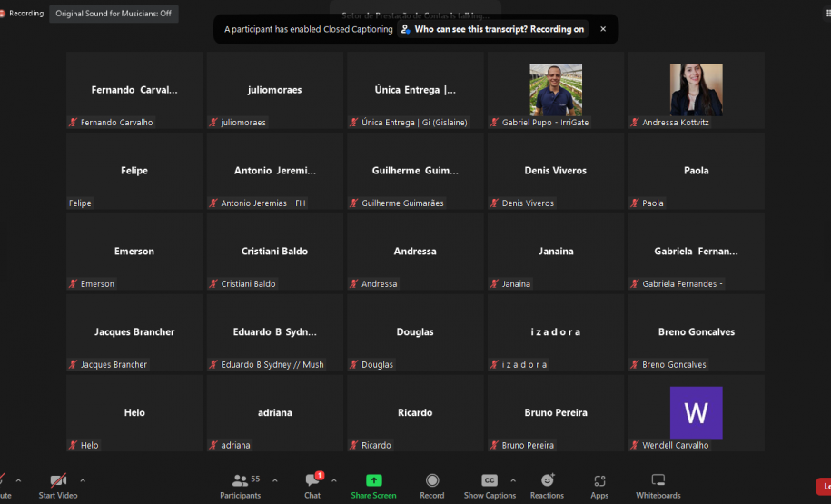The width and height of the screenshot is (831, 504).
Task: Select Gabriel Pupo's video tile
Action: pyautogui.click(x=556, y=90)
